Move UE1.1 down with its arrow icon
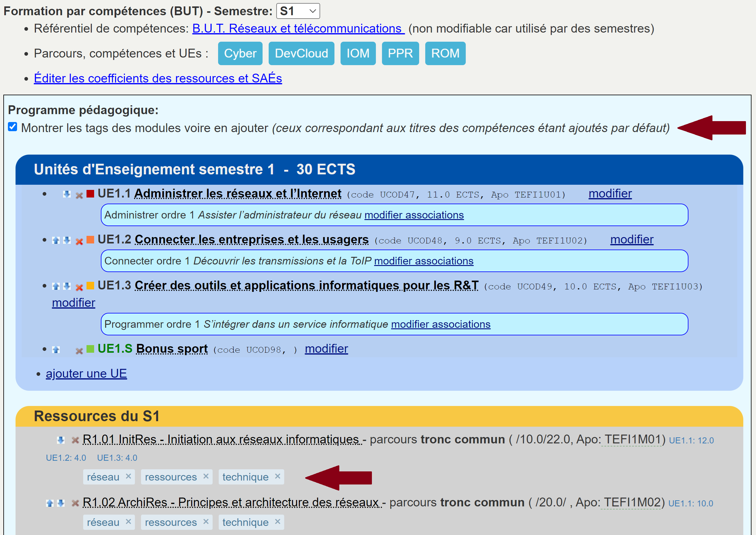The width and height of the screenshot is (756, 535). point(67,194)
